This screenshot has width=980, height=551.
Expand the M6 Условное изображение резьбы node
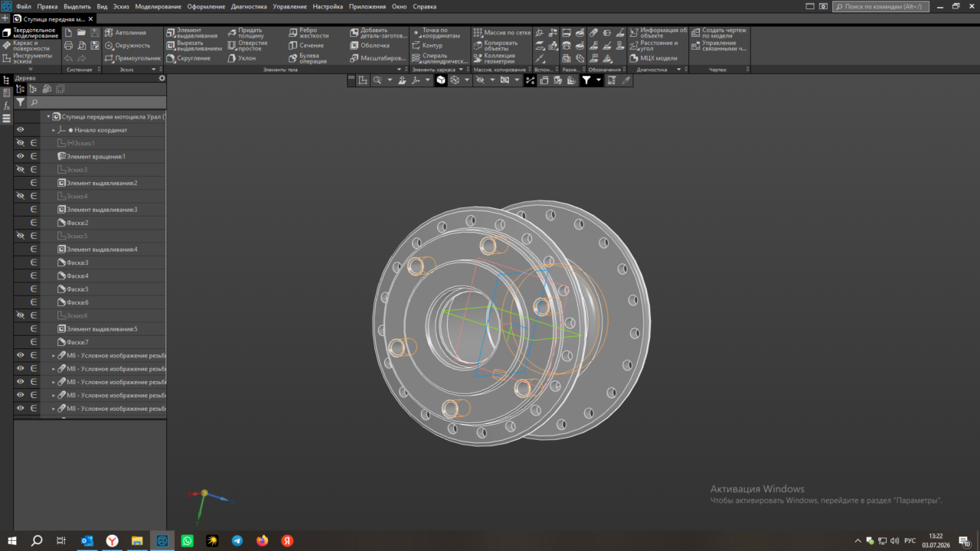[54, 355]
